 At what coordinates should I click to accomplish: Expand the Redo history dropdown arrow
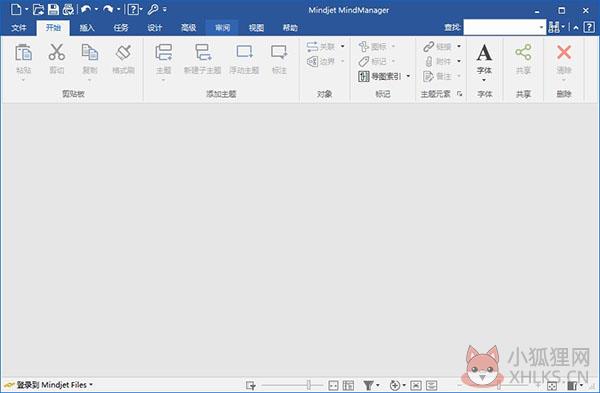click(x=118, y=9)
